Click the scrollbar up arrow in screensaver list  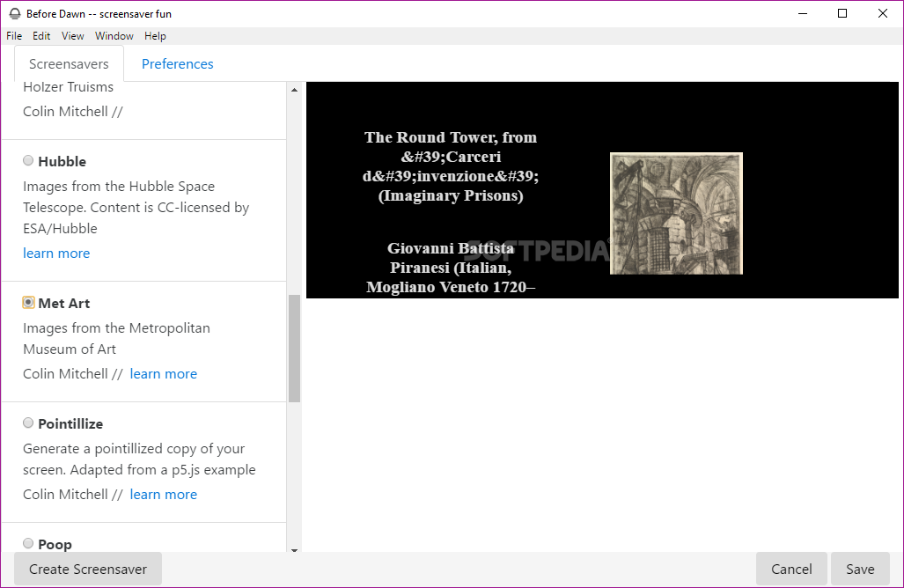[295, 90]
